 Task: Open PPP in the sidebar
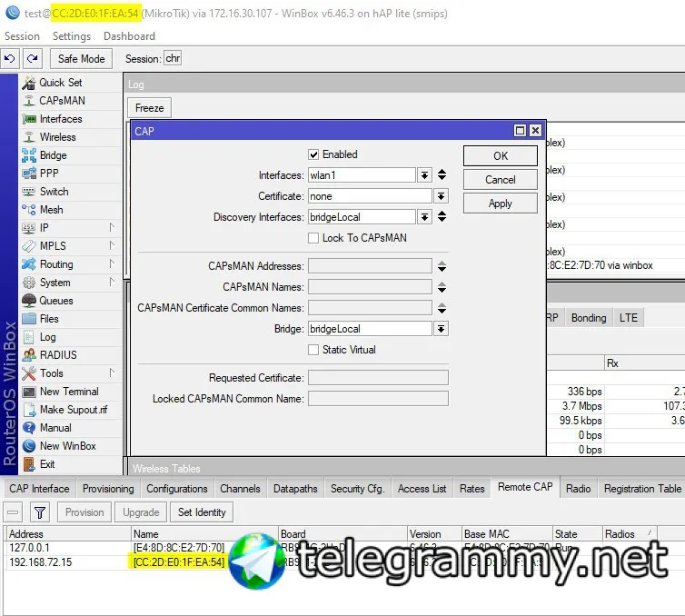[x=49, y=174]
